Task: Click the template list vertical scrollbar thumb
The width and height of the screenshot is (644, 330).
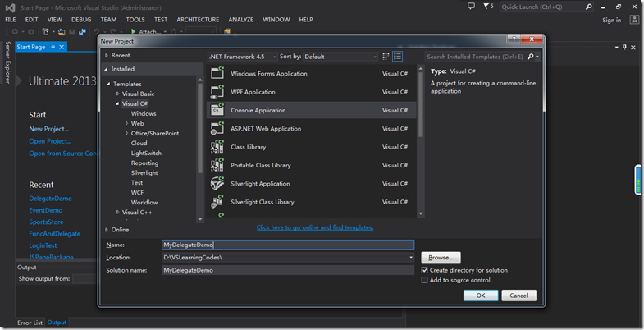Action: click(x=421, y=104)
